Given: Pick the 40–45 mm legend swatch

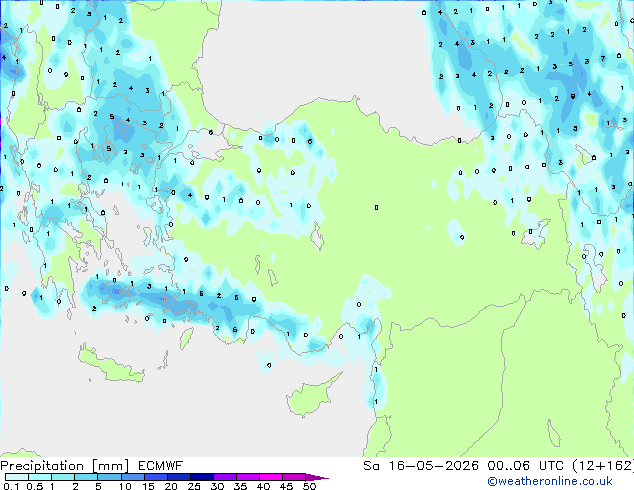Looking at the screenshot, I should click(271, 477).
